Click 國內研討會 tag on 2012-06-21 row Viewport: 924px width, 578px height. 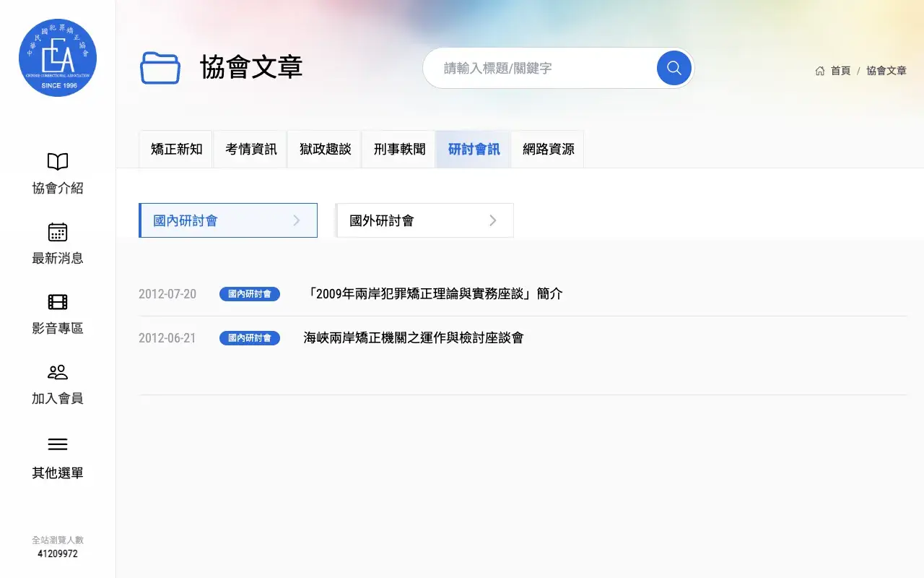click(250, 338)
